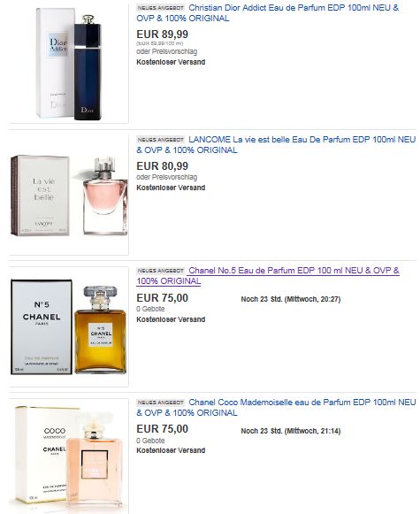
Task: Click the Coco Mademoiselle product image
Action: (x=69, y=457)
